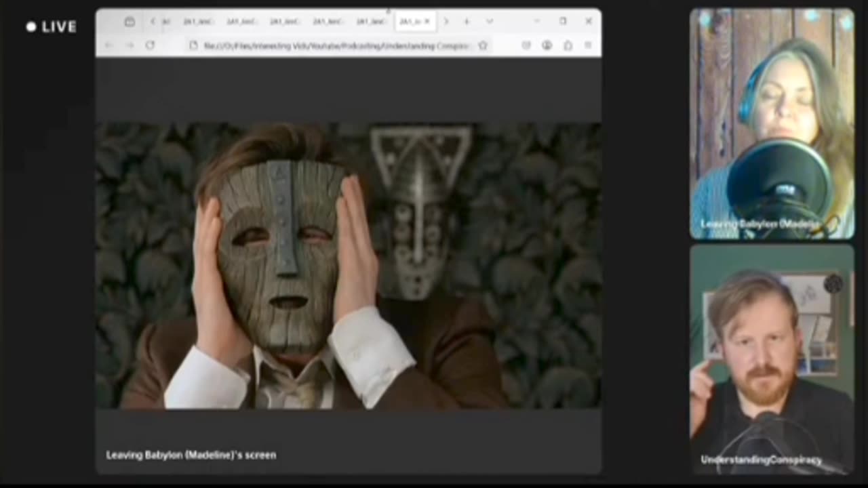The width and height of the screenshot is (868, 488).
Task: Reload the current page
Action: coord(150,45)
